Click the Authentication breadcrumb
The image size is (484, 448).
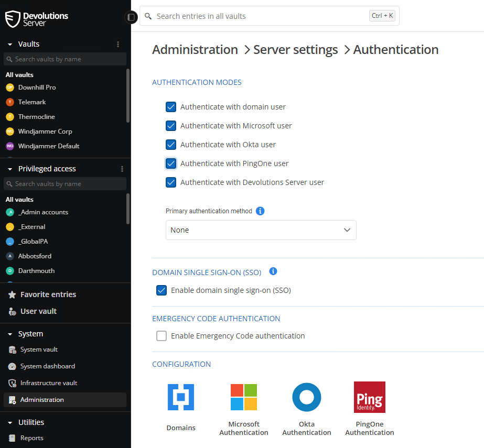(396, 50)
